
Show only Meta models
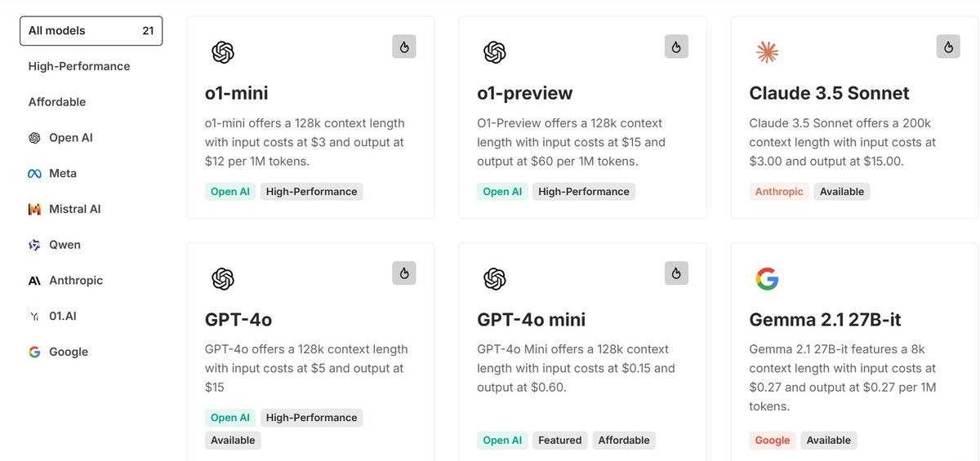click(x=52, y=173)
